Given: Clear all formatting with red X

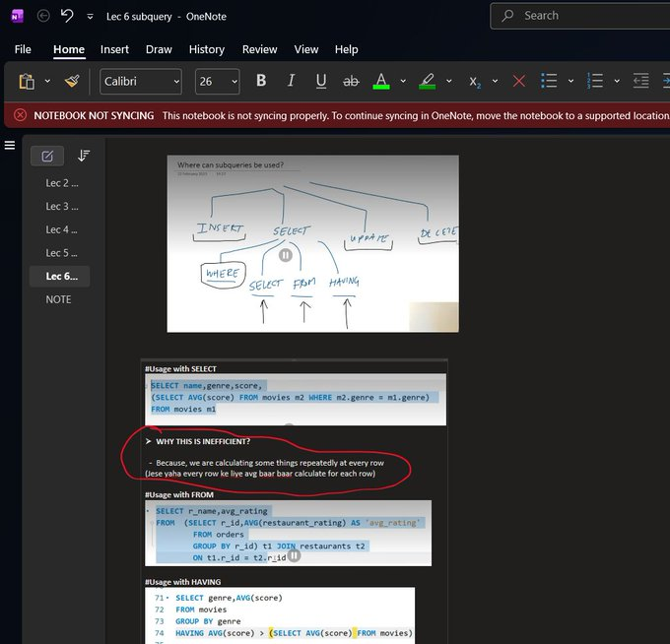Looking at the screenshot, I should (x=519, y=81).
